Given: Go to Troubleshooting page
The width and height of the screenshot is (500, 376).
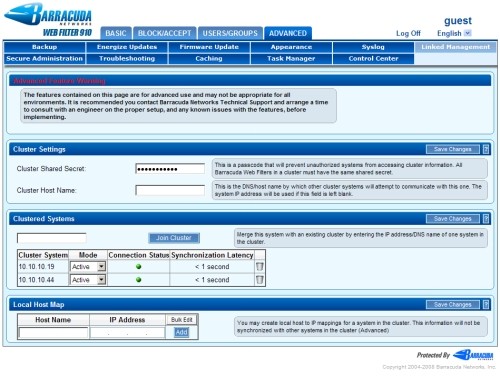Looking at the screenshot, I should [x=127, y=59].
